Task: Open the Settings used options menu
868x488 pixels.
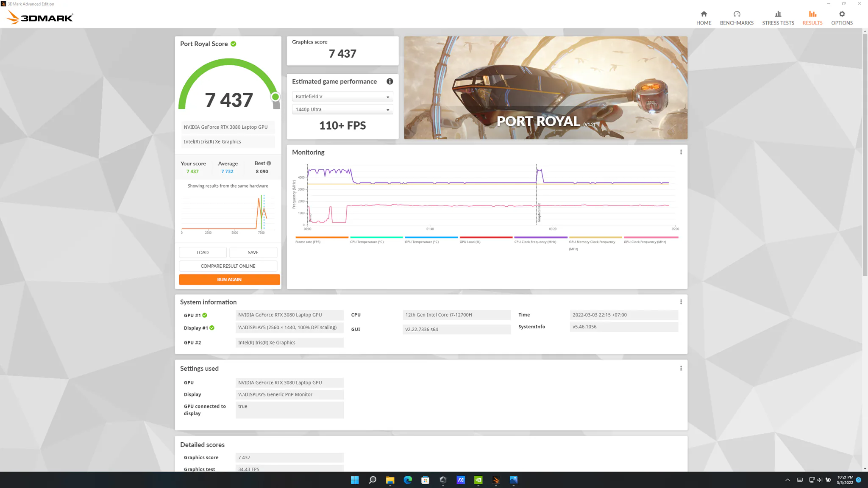Action: [x=681, y=369]
